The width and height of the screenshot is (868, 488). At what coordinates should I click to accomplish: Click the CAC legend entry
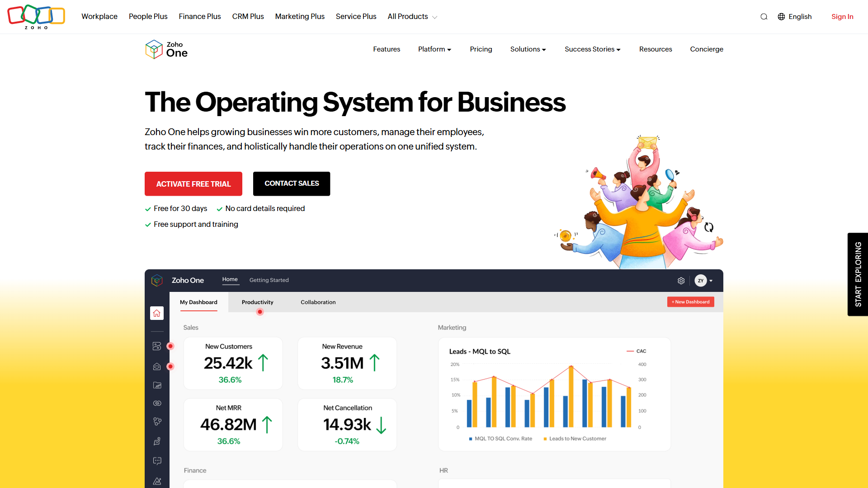637,351
